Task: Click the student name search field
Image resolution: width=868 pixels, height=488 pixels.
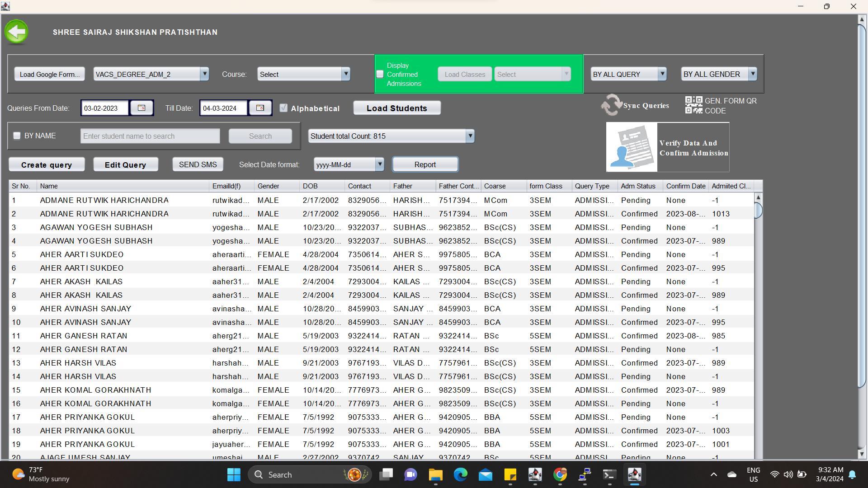Action: pos(150,136)
